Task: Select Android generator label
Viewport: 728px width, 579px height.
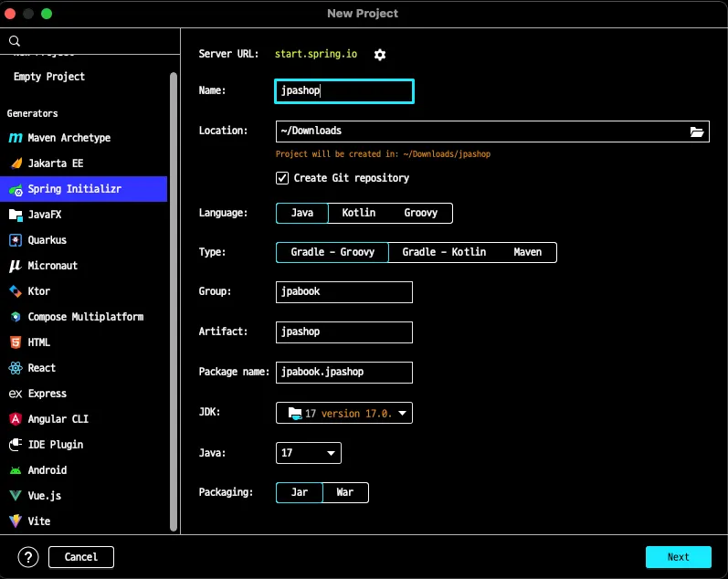Action: coord(47,470)
